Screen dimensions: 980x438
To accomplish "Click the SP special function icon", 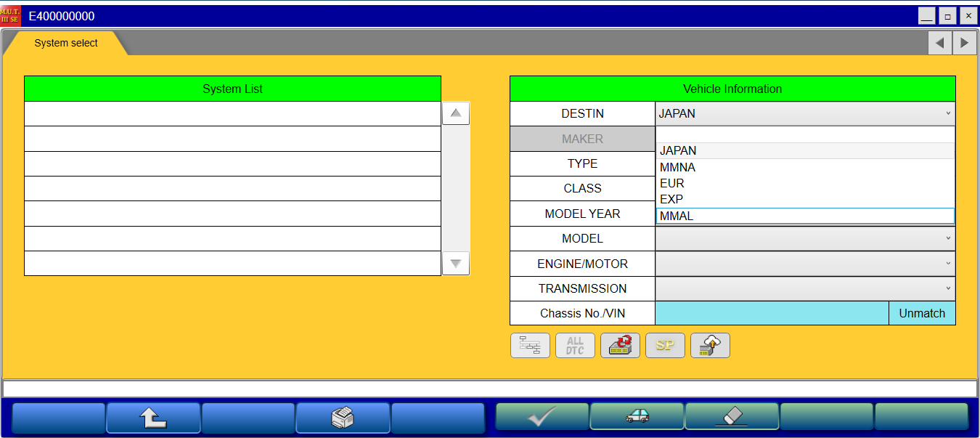I will [x=665, y=345].
